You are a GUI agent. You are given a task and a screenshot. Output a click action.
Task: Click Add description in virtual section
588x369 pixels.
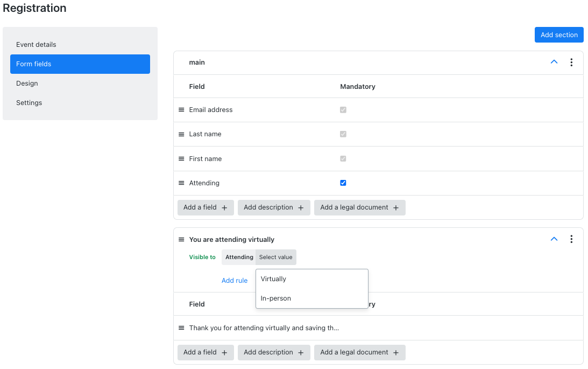point(274,352)
